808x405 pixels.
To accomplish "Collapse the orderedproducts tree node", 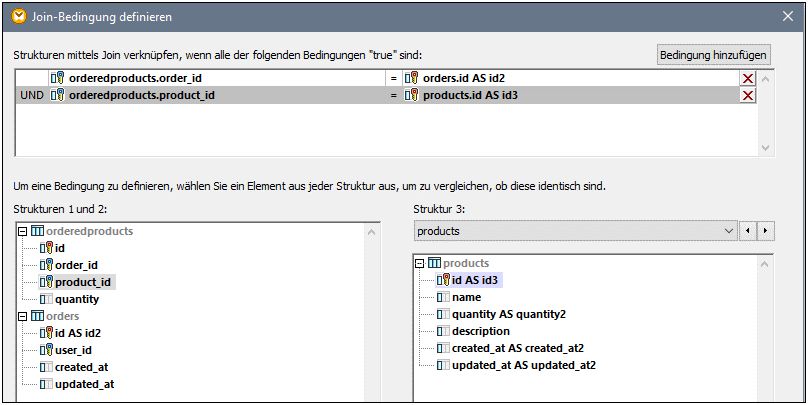I will pyautogui.click(x=22, y=231).
